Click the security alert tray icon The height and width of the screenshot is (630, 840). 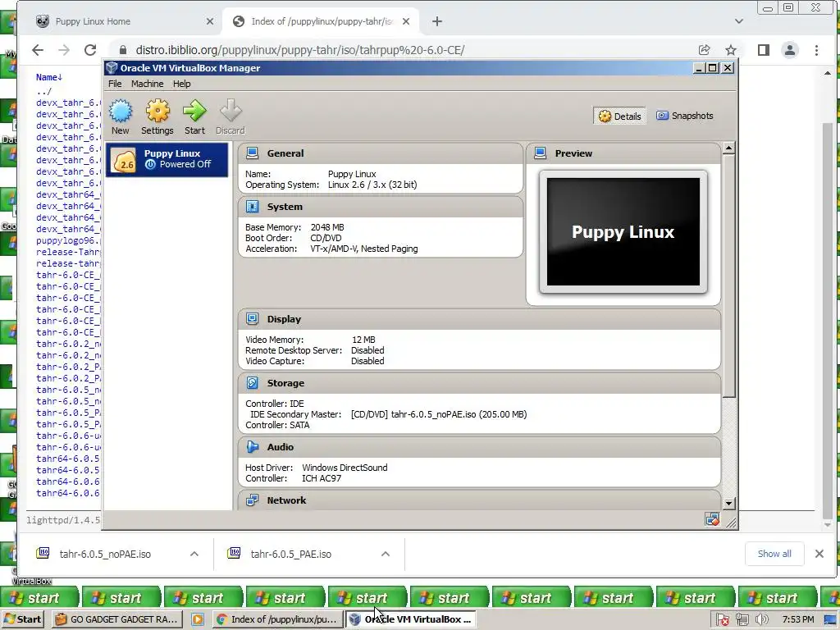722,620
